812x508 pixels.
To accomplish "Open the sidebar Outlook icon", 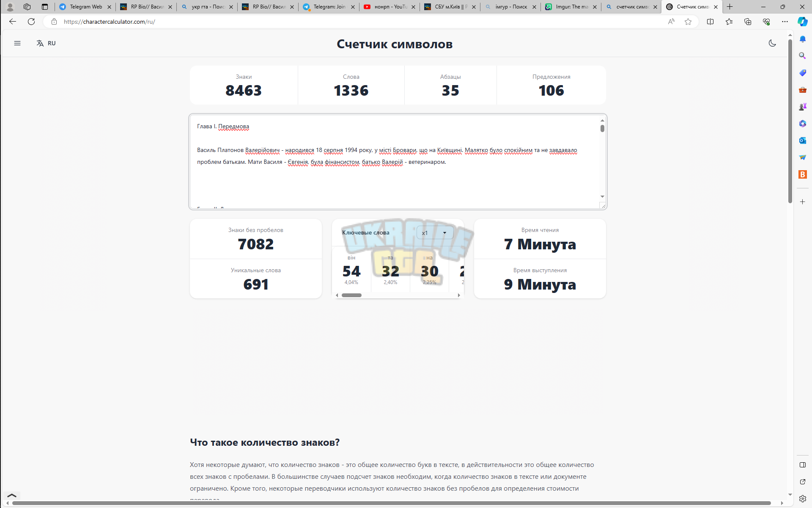I will coord(802,141).
